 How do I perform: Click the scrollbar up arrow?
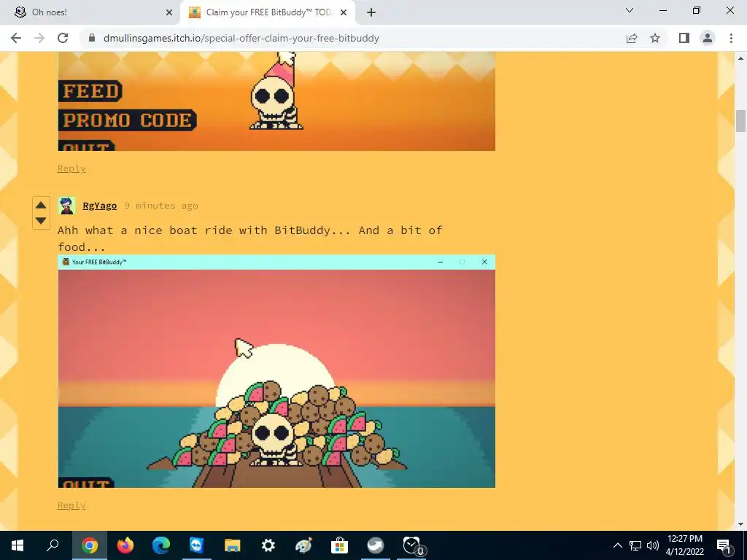coord(740,58)
